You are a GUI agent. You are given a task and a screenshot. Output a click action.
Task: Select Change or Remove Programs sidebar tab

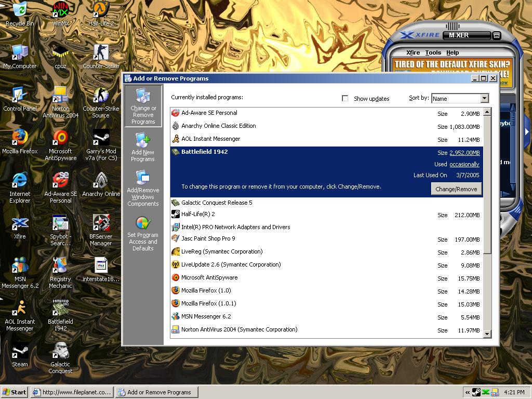point(143,106)
